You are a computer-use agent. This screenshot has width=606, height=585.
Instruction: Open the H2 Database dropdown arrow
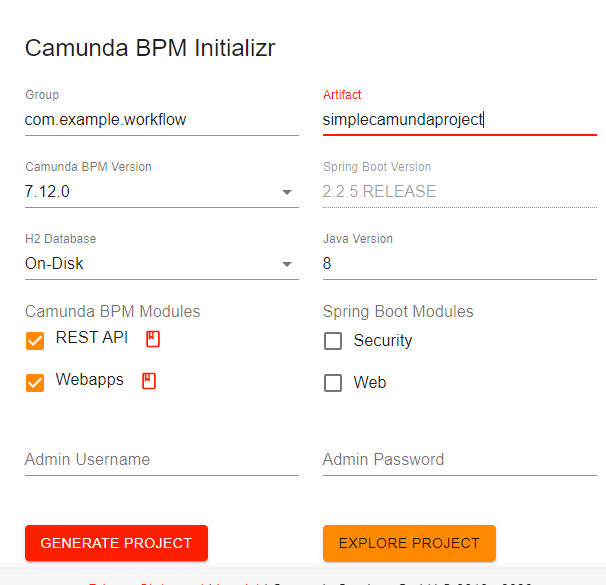point(287,264)
